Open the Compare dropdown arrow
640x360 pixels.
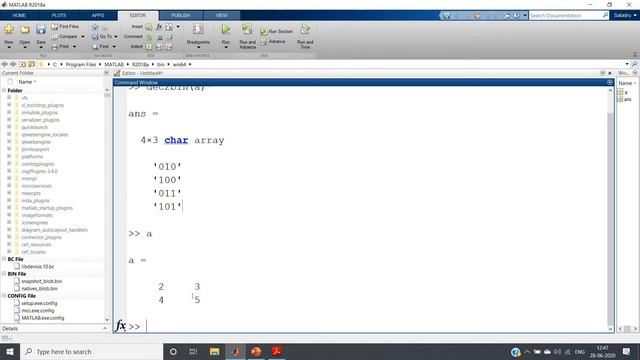(83, 37)
